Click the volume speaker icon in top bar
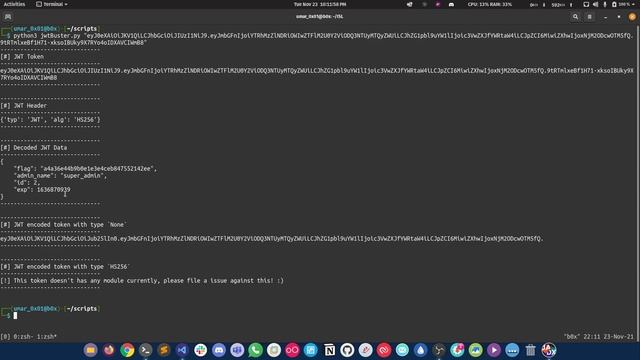Image resolution: width=640 pixels, height=360 pixels. coord(596,4)
